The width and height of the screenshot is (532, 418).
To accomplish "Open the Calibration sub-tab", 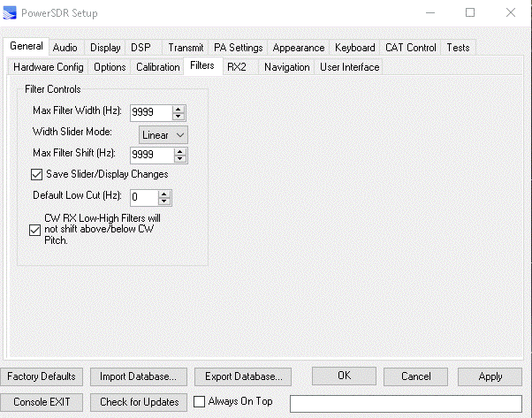I will pyautogui.click(x=158, y=67).
